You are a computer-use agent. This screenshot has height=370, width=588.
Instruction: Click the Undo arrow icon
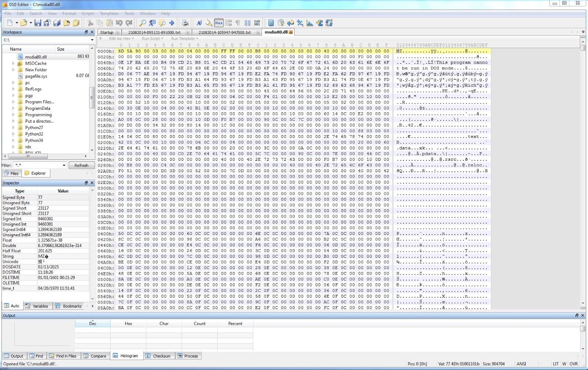119,22
